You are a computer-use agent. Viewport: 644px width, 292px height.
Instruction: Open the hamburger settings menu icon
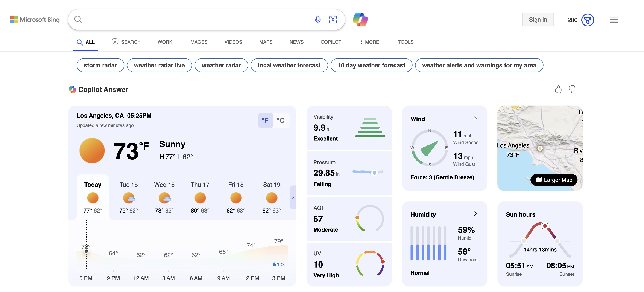point(614,20)
